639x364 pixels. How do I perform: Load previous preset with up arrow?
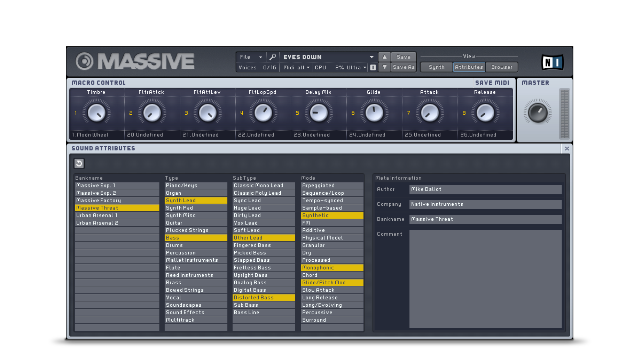coord(384,57)
